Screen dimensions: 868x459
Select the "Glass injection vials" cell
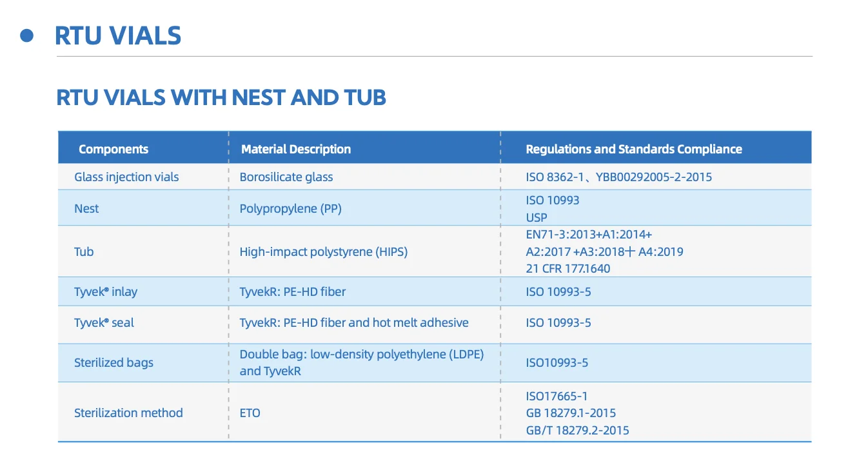pos(126,177)
